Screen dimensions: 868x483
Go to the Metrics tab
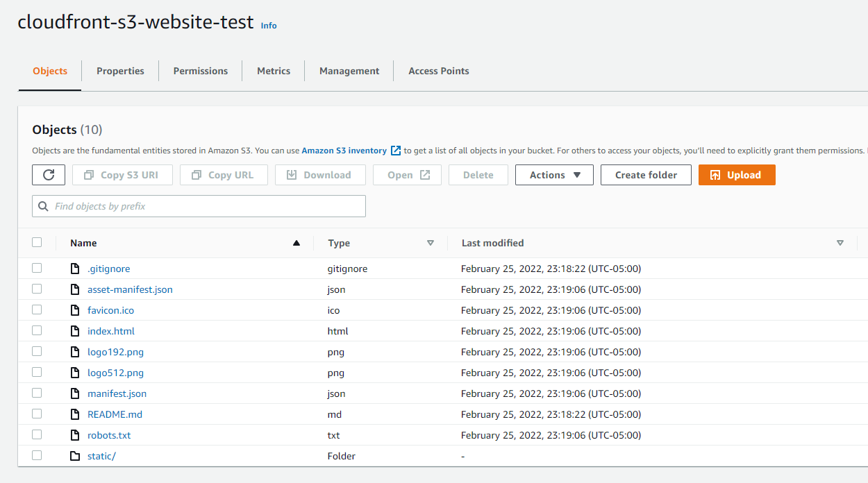point(274,71)
